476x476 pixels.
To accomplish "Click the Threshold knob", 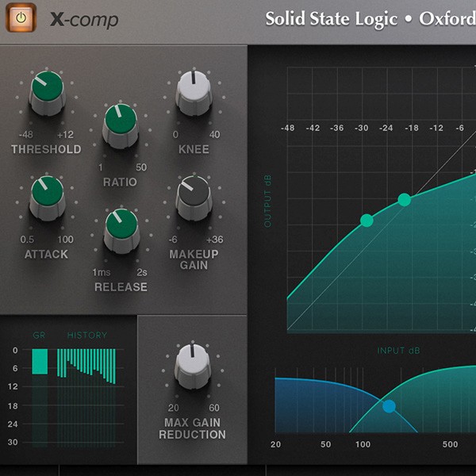I will [x=48, y=93].
